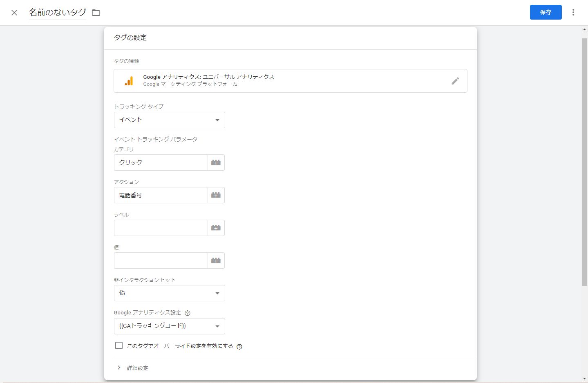
Task: Click the アクション input containing 電話番号
Action: [161, 195]
